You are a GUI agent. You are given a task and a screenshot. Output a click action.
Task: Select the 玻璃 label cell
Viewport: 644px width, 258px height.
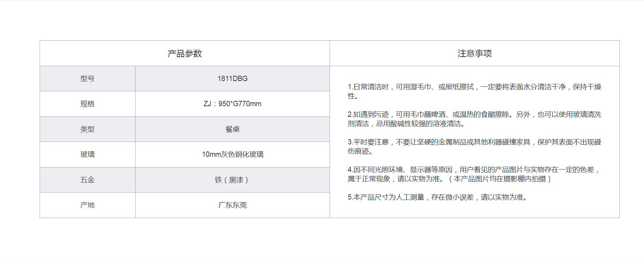pyautogui.click(x=87, y=154)
